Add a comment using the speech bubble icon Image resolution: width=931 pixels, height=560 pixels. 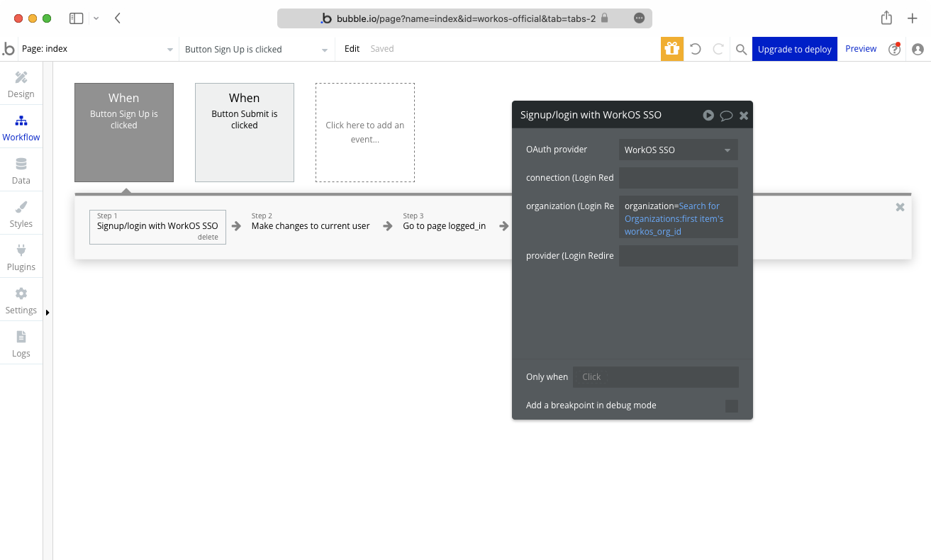[725, 115]
